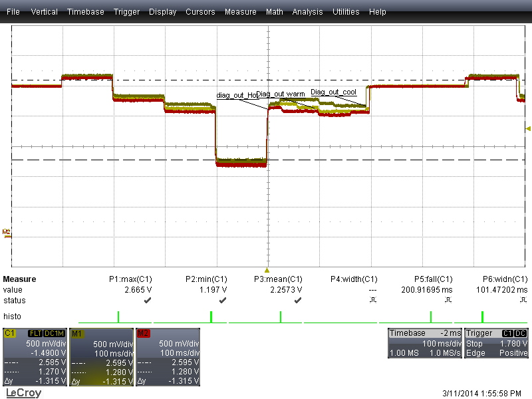The width and height of the screenshot is (532, 399).
Task: Click the trigger delay marker below the grid
Action: pos(267,271)
